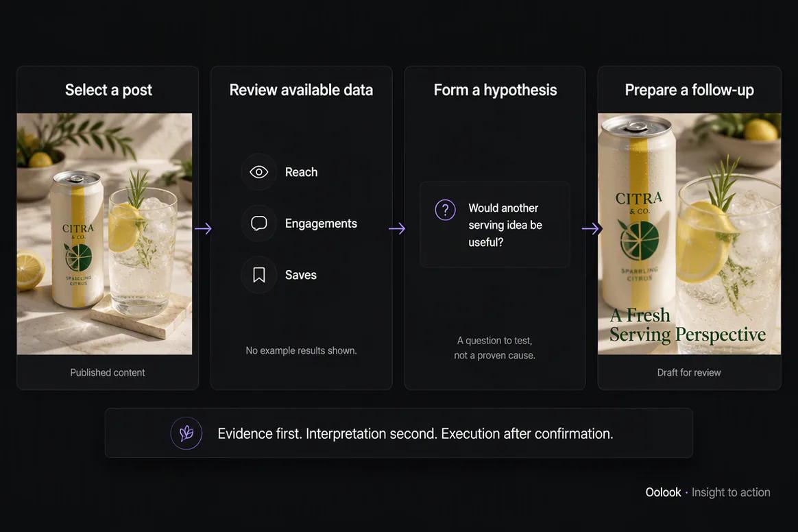Click the Saves bookmark icon
This screenshot has height=532, width=798.
(x=258, y=275)
